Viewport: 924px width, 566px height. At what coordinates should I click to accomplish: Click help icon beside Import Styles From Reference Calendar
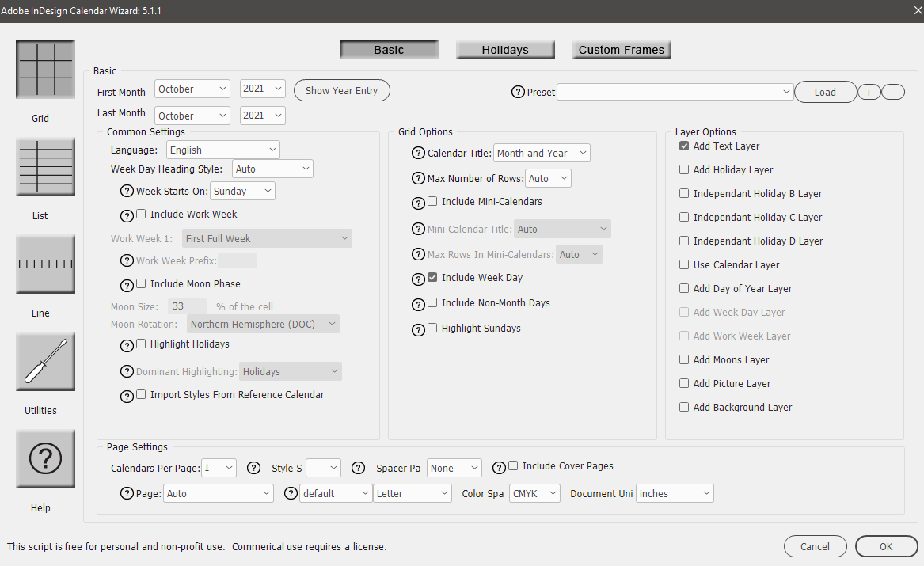pos(127,397)
